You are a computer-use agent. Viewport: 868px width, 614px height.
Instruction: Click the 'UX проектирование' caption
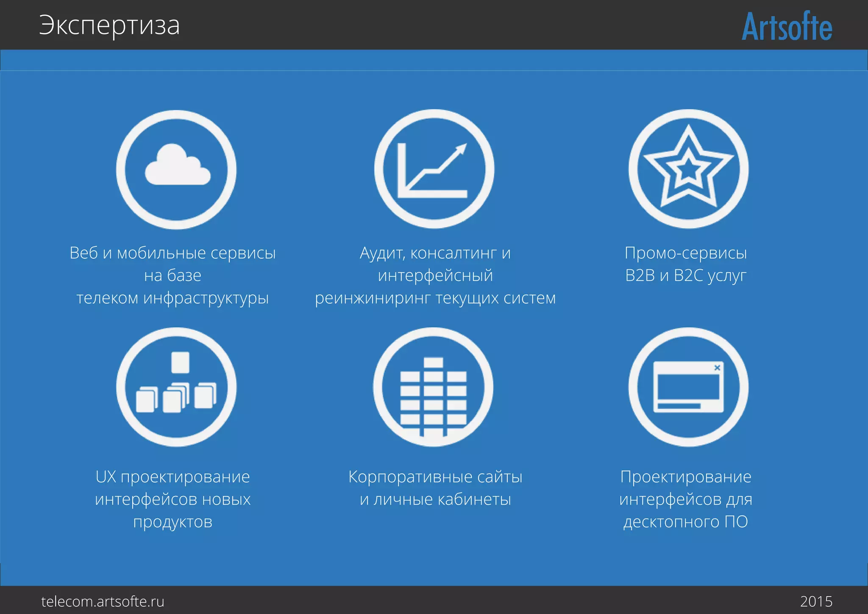tap(172, 477)
